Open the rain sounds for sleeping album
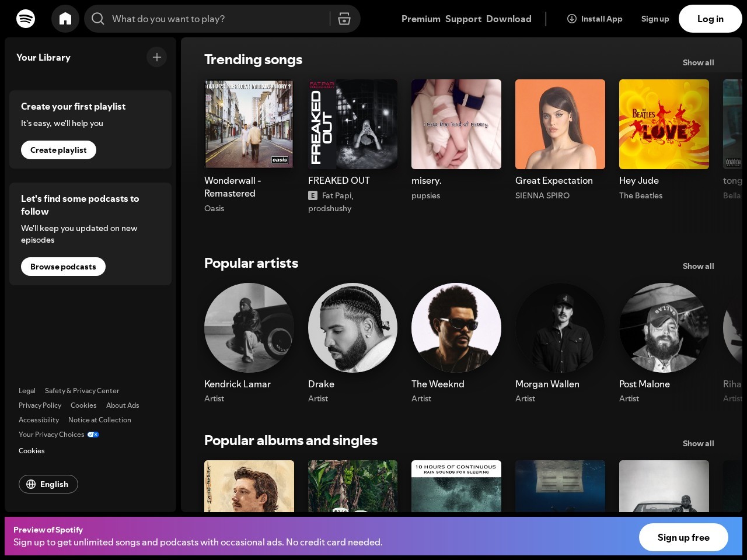This screenshot has height=560, width=747. (456, 486)
